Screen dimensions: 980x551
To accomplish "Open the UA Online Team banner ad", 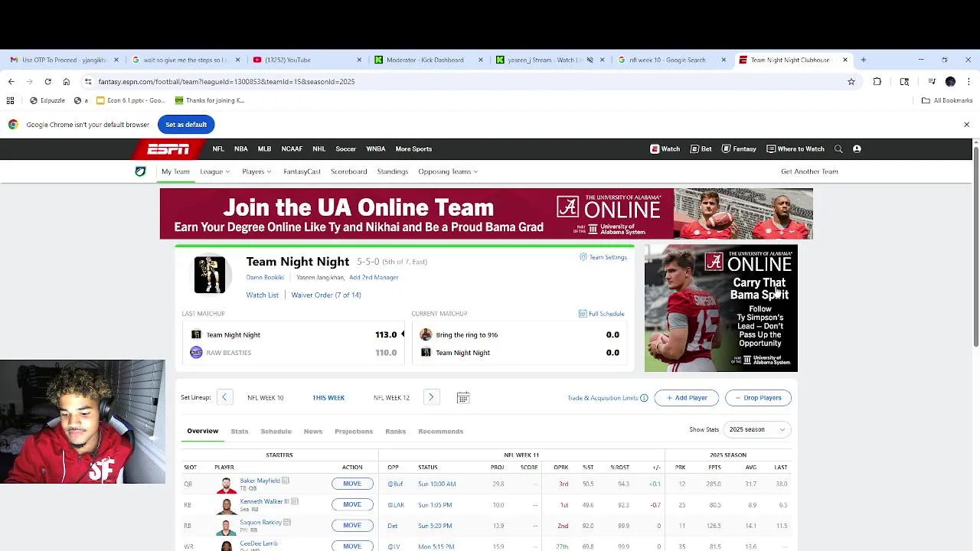I will 486,214.
